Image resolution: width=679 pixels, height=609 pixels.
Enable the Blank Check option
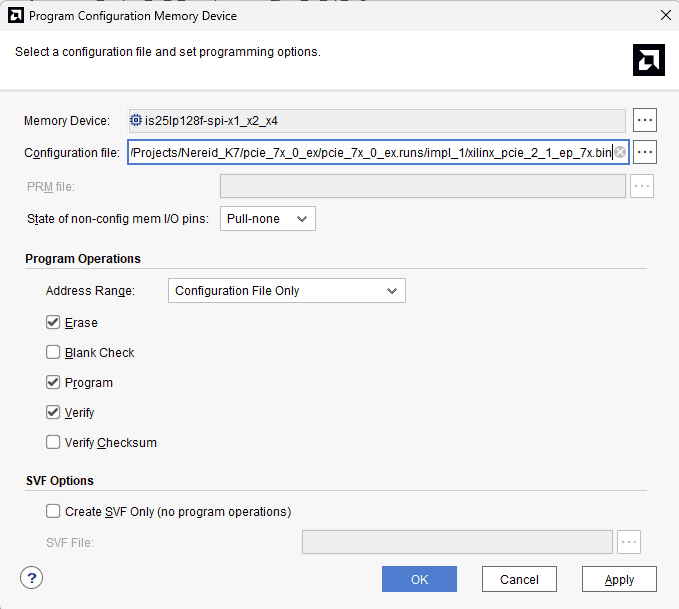click(x=53, y=353)
